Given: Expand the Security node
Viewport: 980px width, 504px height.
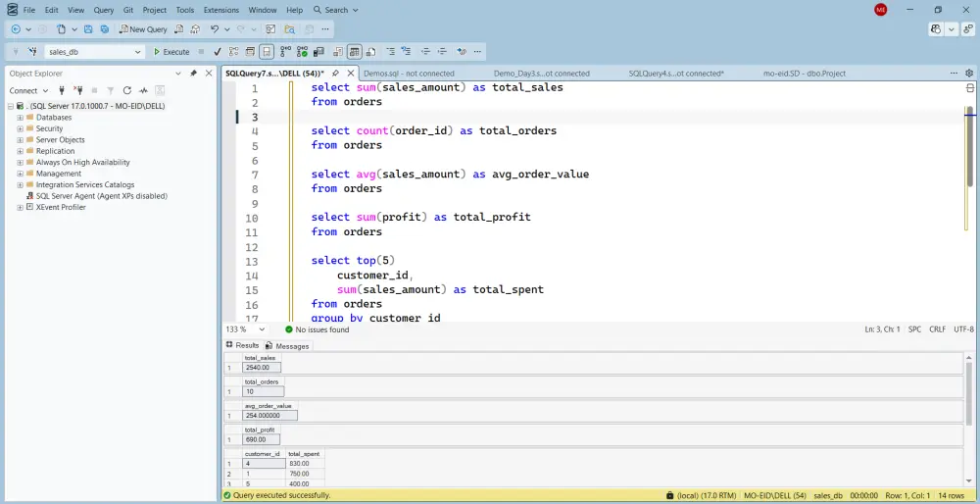Looking at the screenshot, I should click(20, 128).
